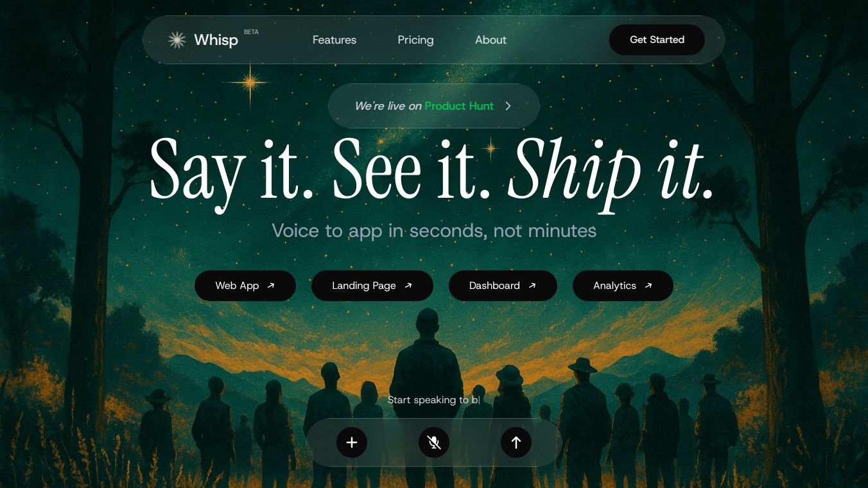Go to the About page
This screenshot has width=868, height=488.
[490, 40]
